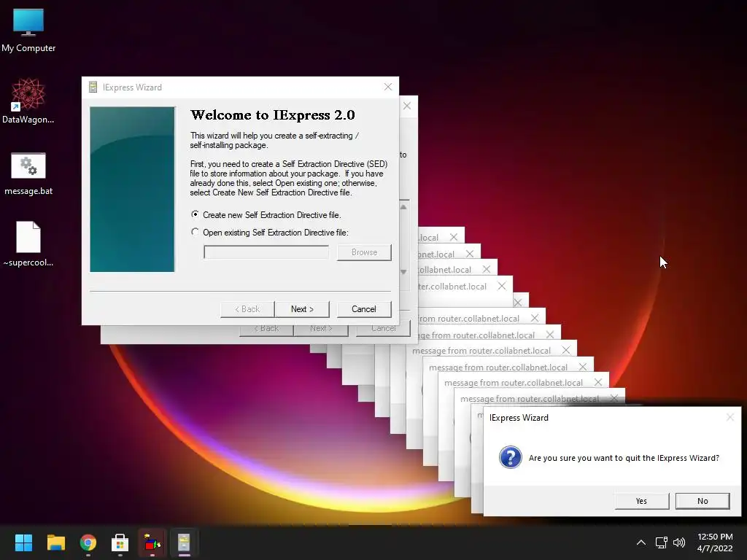Select message.bat file on desktop
This screenshot has width=747, height=560.
28,174
